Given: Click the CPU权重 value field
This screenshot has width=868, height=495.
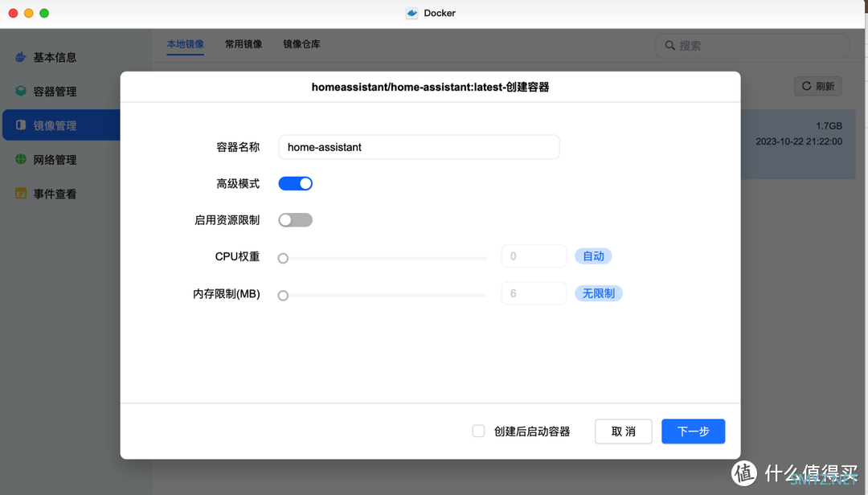Looking at the screenshot, I should pyautogui.click(x=534, y=256).
